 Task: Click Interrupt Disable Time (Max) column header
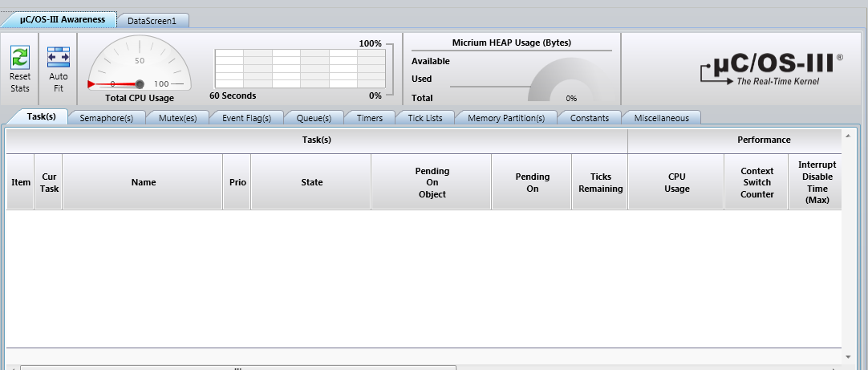[815, 181]
